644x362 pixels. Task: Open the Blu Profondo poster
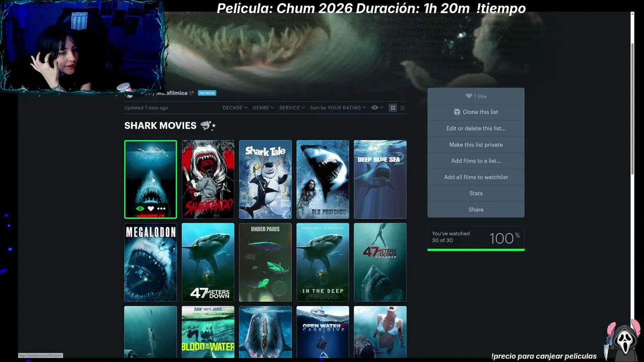point(323,179)
